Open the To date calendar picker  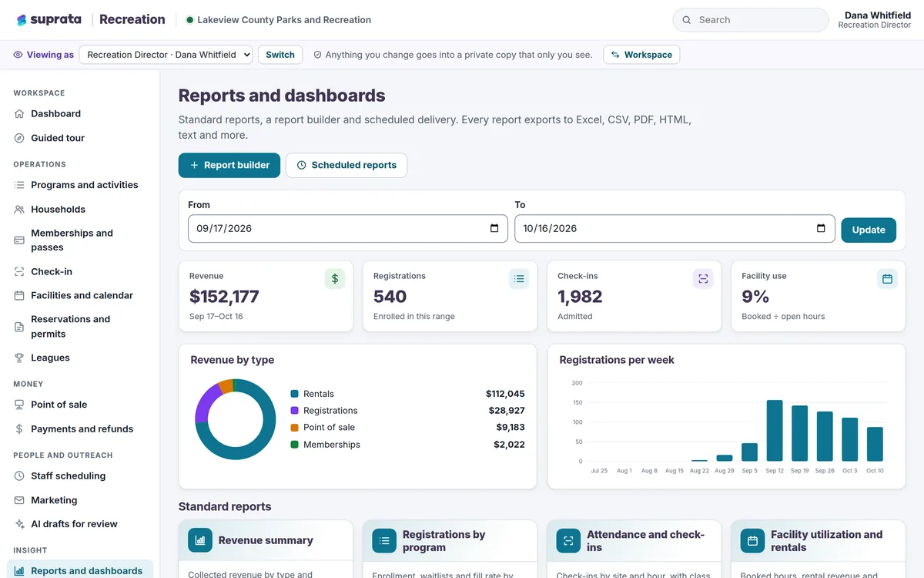(x=821, y=229)
